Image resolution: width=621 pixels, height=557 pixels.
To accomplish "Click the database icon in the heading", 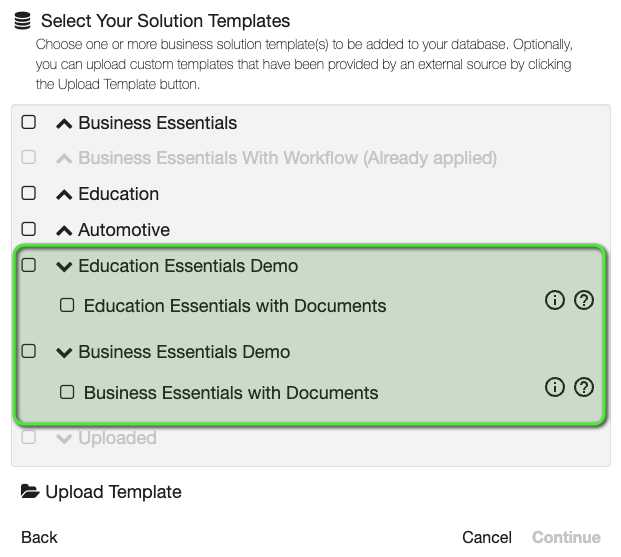I will (x=22, y=20).
